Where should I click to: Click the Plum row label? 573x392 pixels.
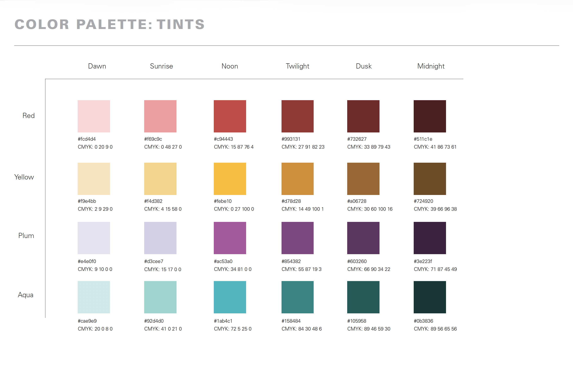click(x=26, y=236)
